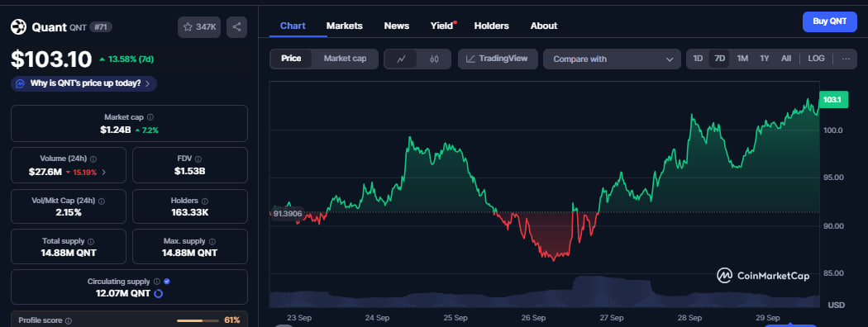Switch to candlestick chart icon

click(x=434, y=59)
